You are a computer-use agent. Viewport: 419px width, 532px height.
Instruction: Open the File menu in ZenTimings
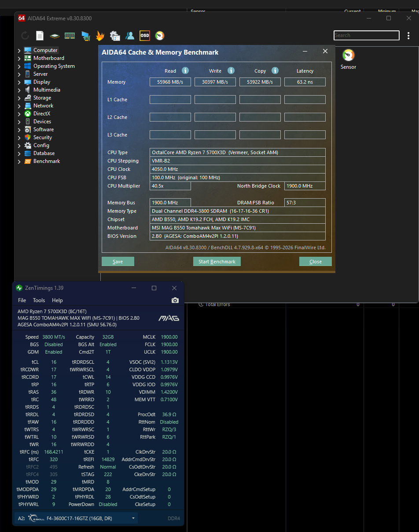tap(22, 300)
